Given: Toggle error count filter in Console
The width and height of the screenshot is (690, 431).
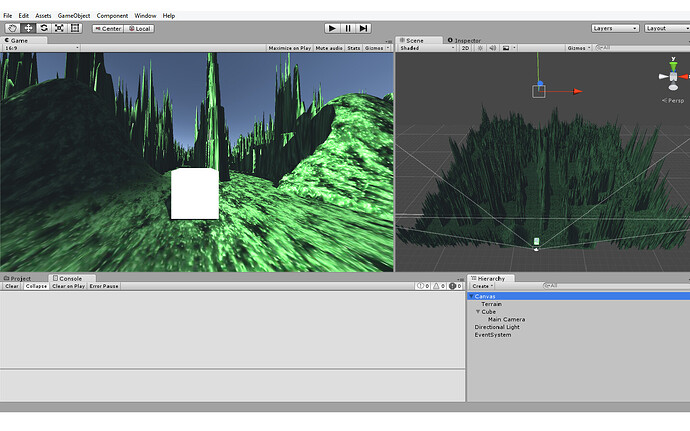Looking at the screenshot, I should (455, 286).
